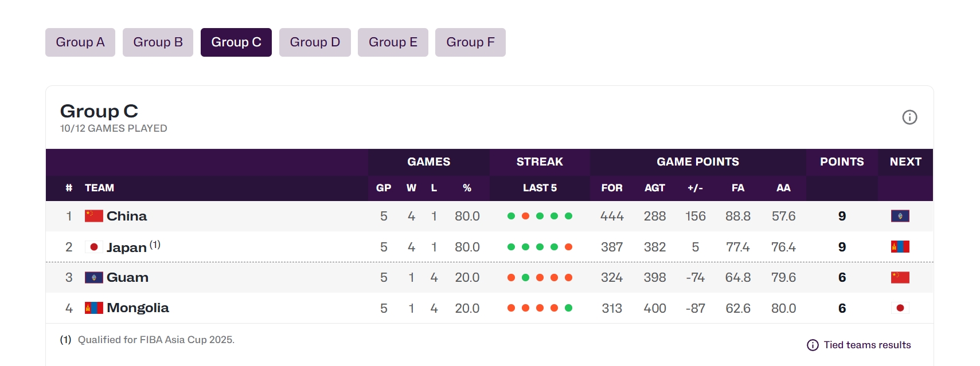Select the Group D tab
980x366 pixels.
[x=315, y=42]
